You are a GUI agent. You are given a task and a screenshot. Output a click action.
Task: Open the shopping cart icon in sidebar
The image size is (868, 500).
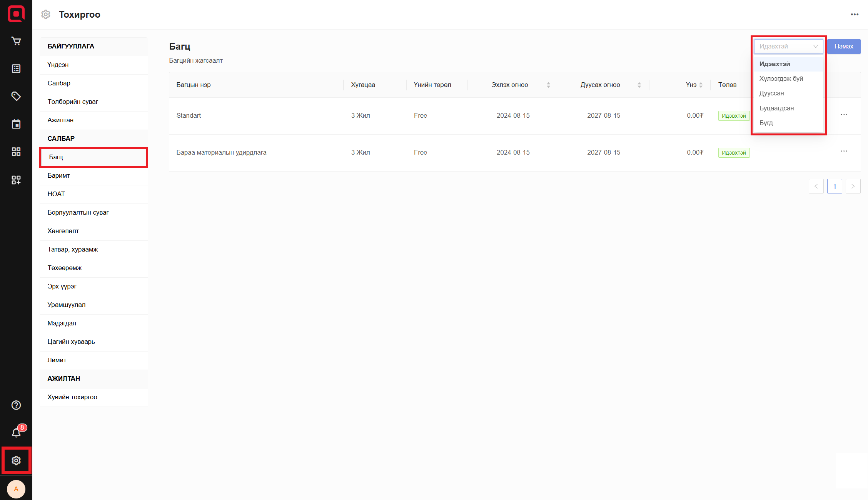[16, 41]
